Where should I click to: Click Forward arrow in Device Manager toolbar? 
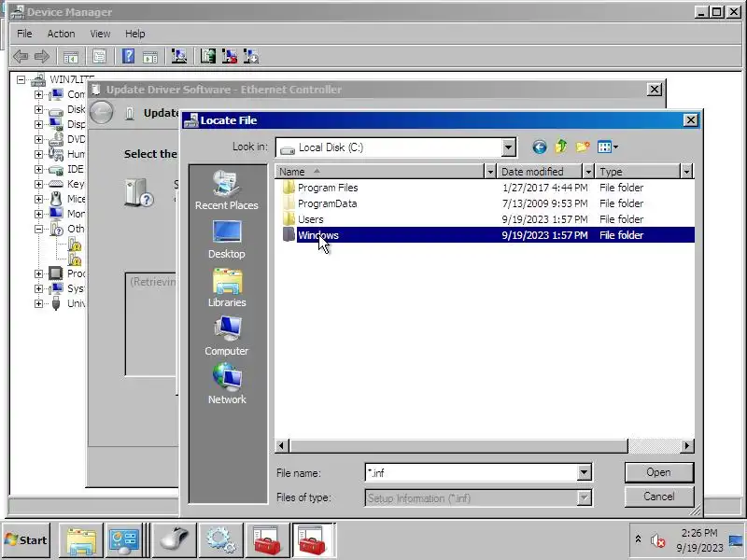coord(41,57)
